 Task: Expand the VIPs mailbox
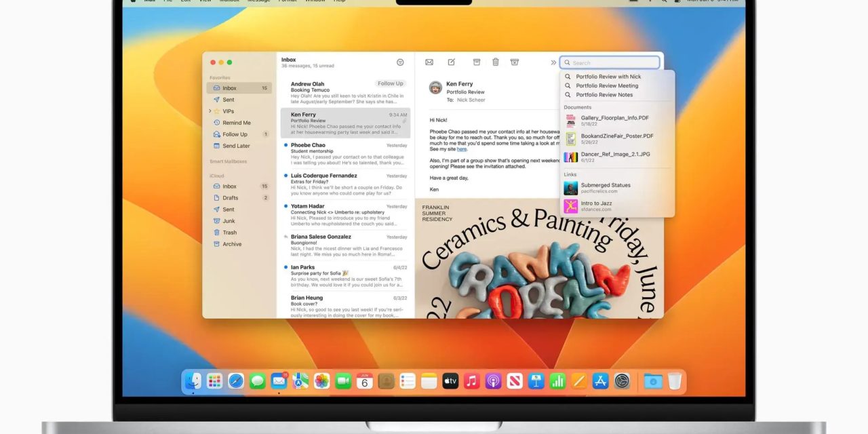[210, 111]
